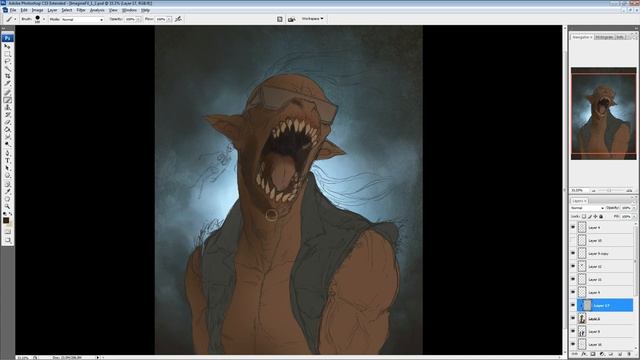Delete layer with trash icon

tap(629, 354)
